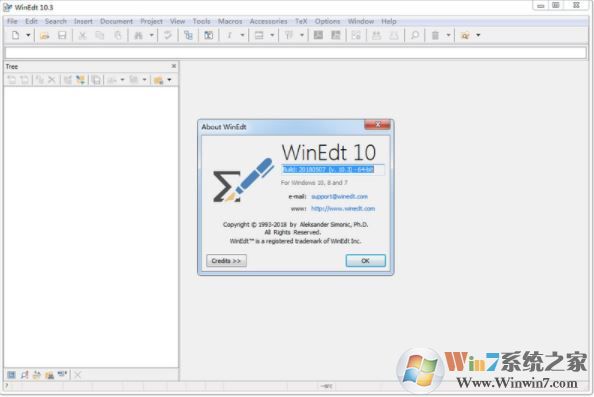Image resolution: width=594 pixels, height=397 pixels.
Task: Click the rectangular wrap box icon
Action: click(259, 36)
